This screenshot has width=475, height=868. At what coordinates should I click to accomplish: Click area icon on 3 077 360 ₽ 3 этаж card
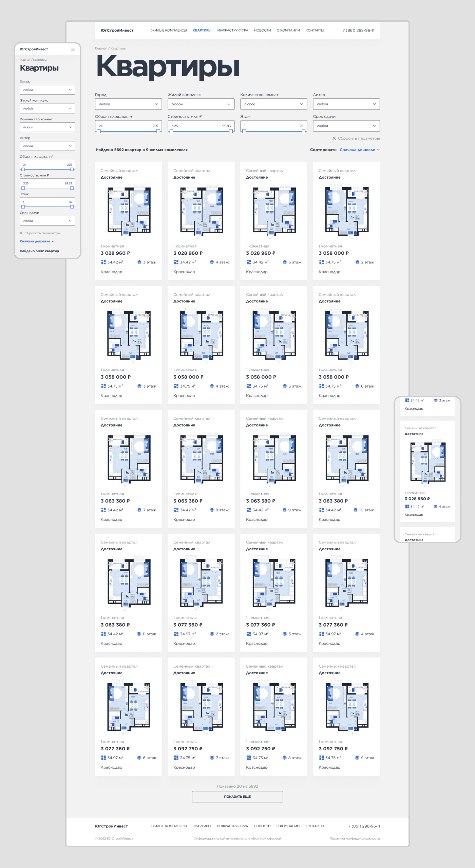[x=249, y=634]
